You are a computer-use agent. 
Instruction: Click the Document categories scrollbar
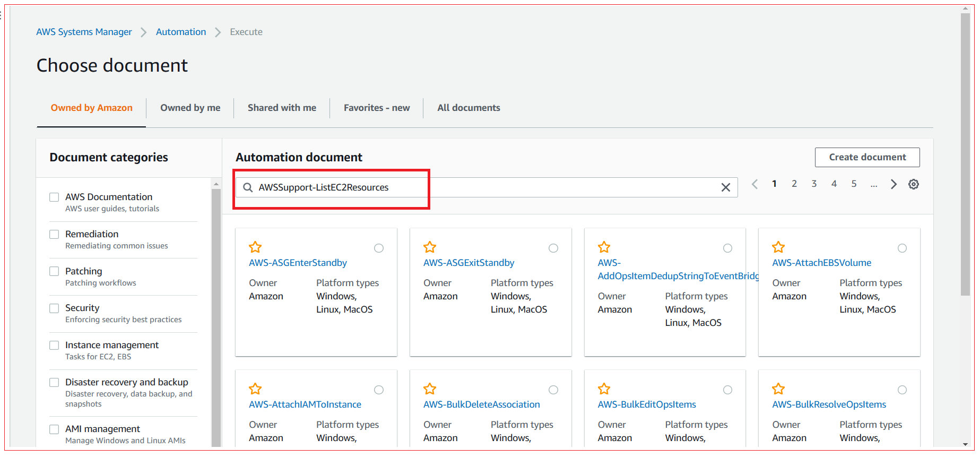click(x=216, y=318)
